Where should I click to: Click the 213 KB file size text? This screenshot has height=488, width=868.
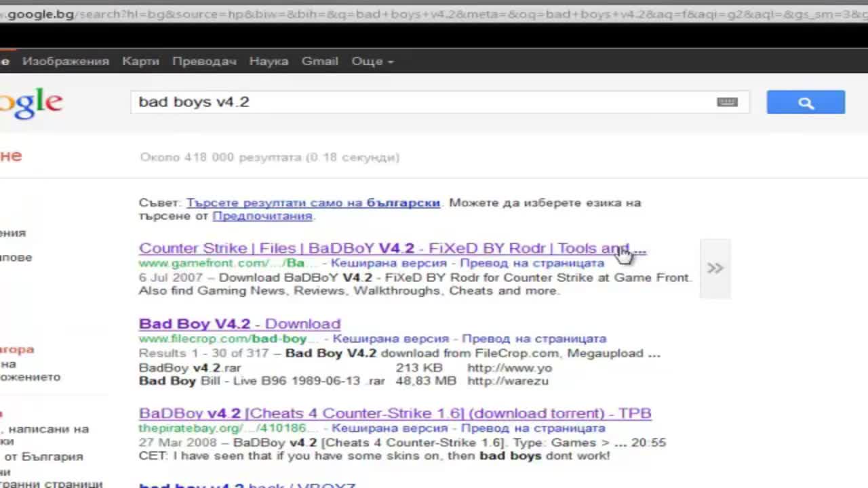(419, 368)
